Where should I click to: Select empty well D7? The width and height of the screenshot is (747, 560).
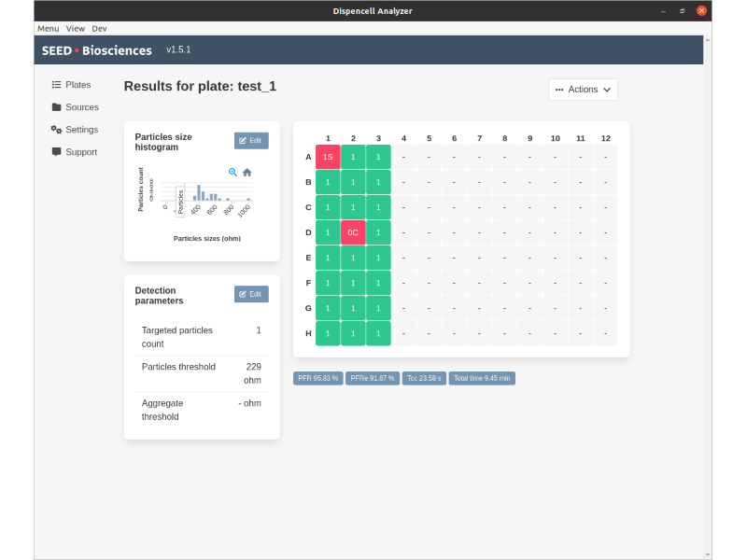click(479, 232)
